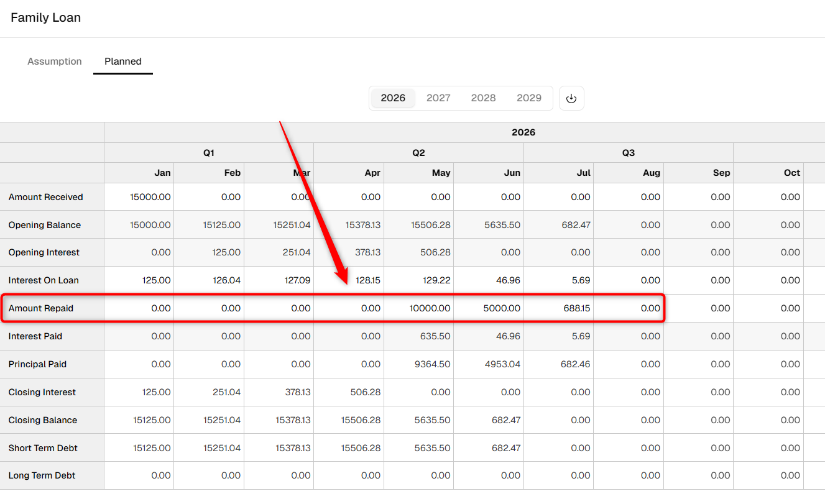
Task: Click the Q2 column group header
Action: coord(418,153)
